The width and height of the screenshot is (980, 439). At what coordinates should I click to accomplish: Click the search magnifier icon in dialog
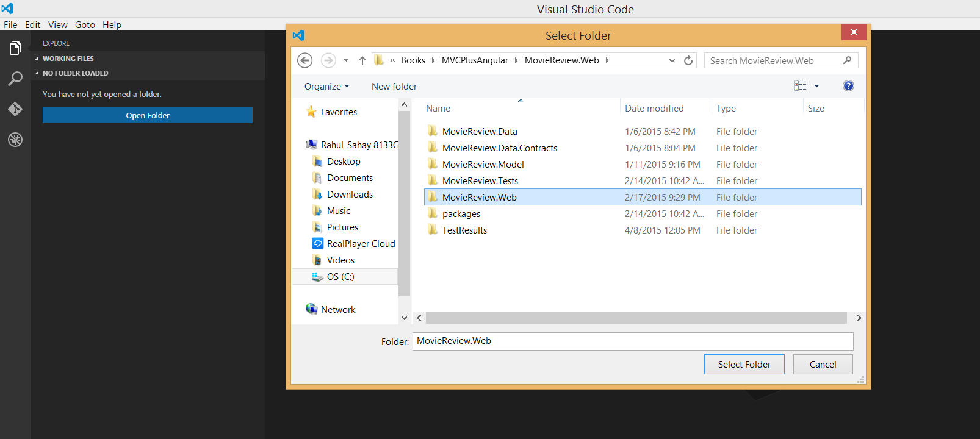point(848,60)
